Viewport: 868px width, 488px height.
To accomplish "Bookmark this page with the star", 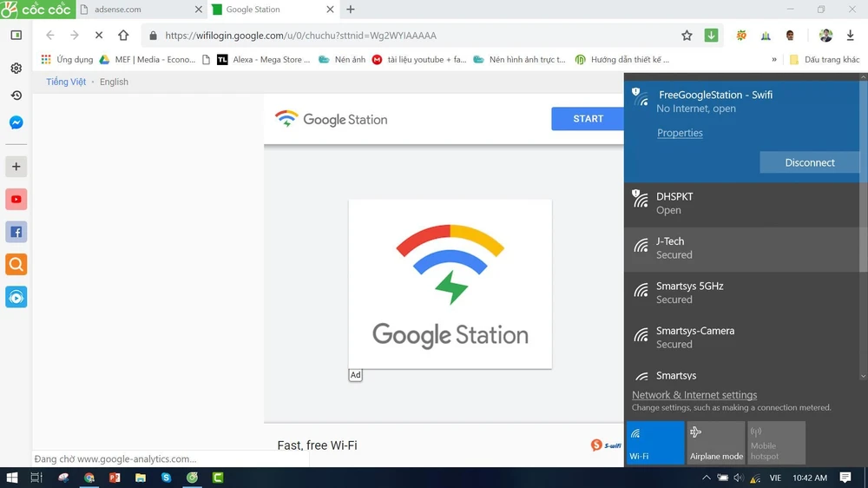I will coord(687,36).
